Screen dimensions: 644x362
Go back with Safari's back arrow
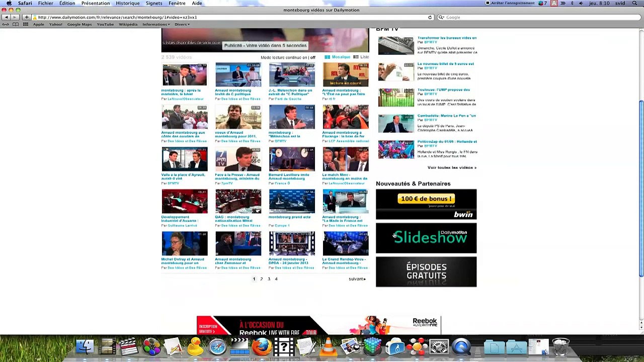pos(6,17)
